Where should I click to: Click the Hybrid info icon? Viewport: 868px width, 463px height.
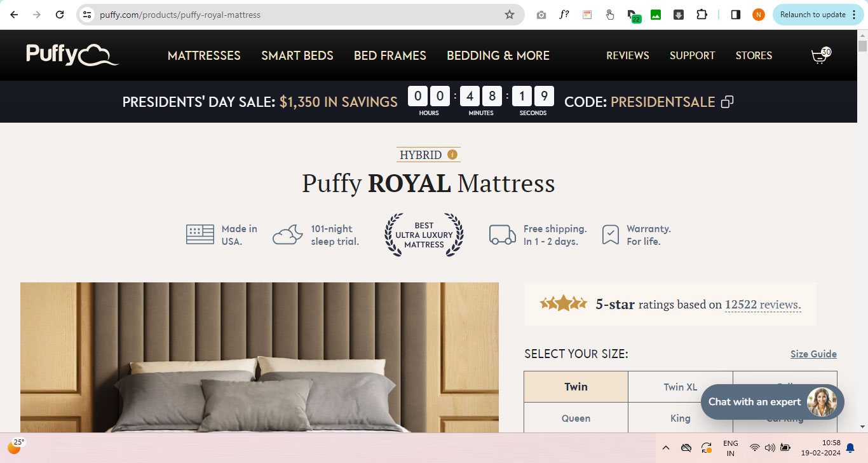click(452, 155)
